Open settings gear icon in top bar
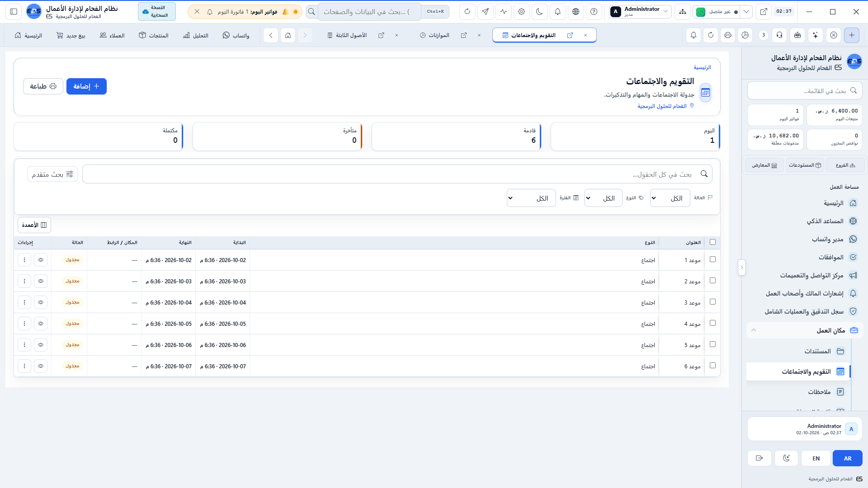 tap(521, 12)
